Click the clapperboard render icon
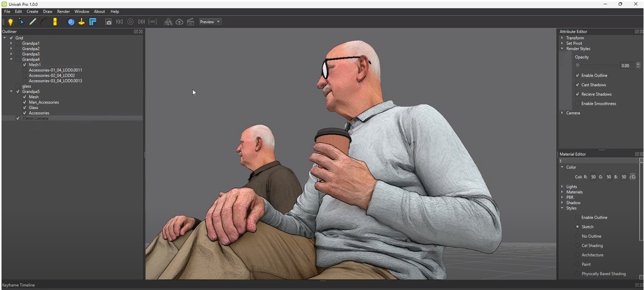Image resolution: width=644 pixels, height=290 pixels. pos(190,22)
